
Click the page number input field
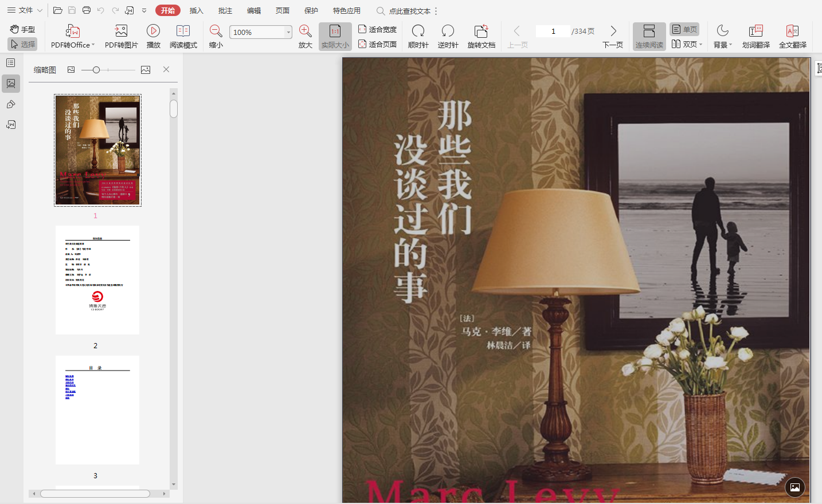pyautogui.click(x=553, y=31)
